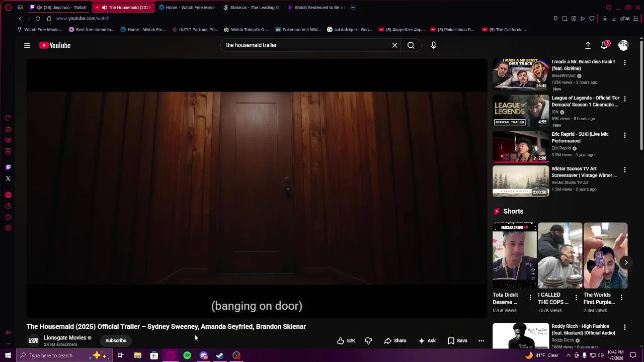Viewport: 644px width, 362px height.
Task: Run search with the magnifier button
Action: coord(411,45)
